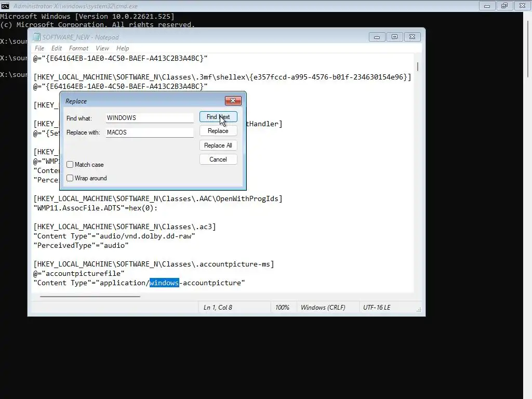Viewport: 532px width, 399px height.
Task: Click the '"WMP11.AssocFile.ADTS"=hex(0):' line
Action: coord(96,208)
